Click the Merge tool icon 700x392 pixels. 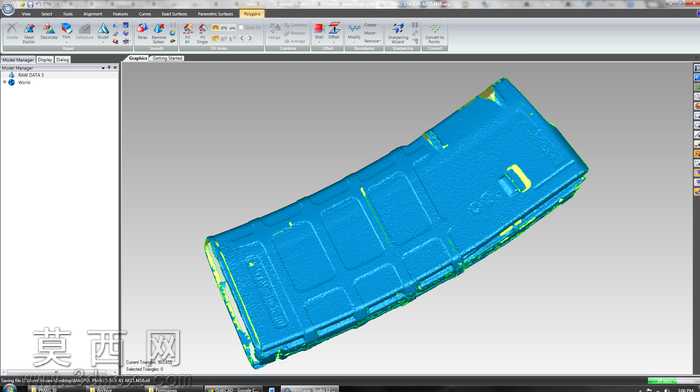(275, 32)
